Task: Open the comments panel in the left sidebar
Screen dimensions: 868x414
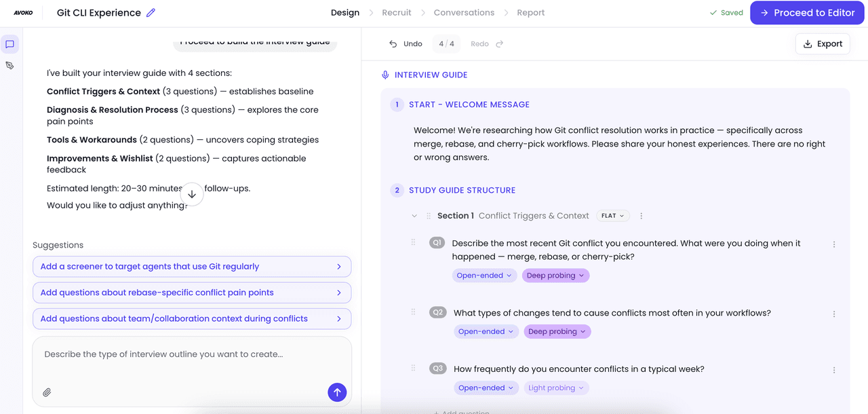Action: point(9,43)
